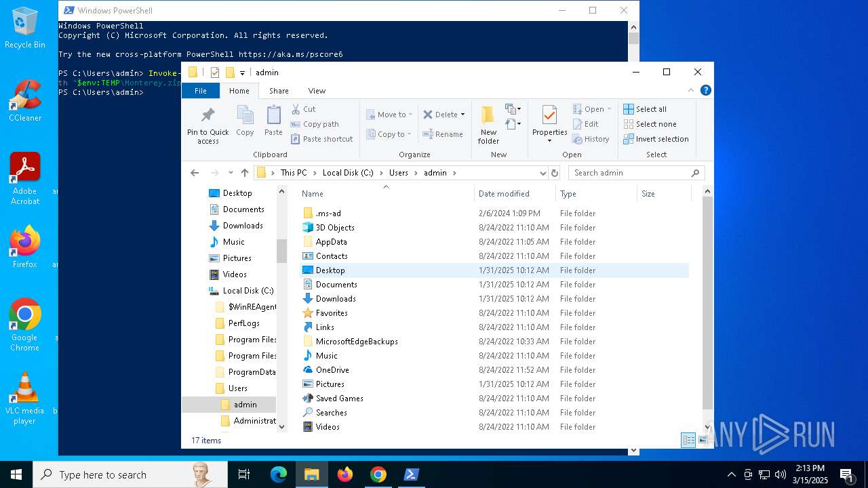This screenshot has height=488, width=868.
Task: Click Edit in the Open group
Action: click(585, 124)
